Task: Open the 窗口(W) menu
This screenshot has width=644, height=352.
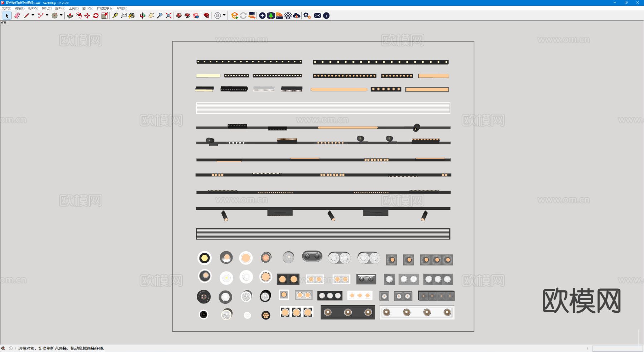Action: point(88,8)
